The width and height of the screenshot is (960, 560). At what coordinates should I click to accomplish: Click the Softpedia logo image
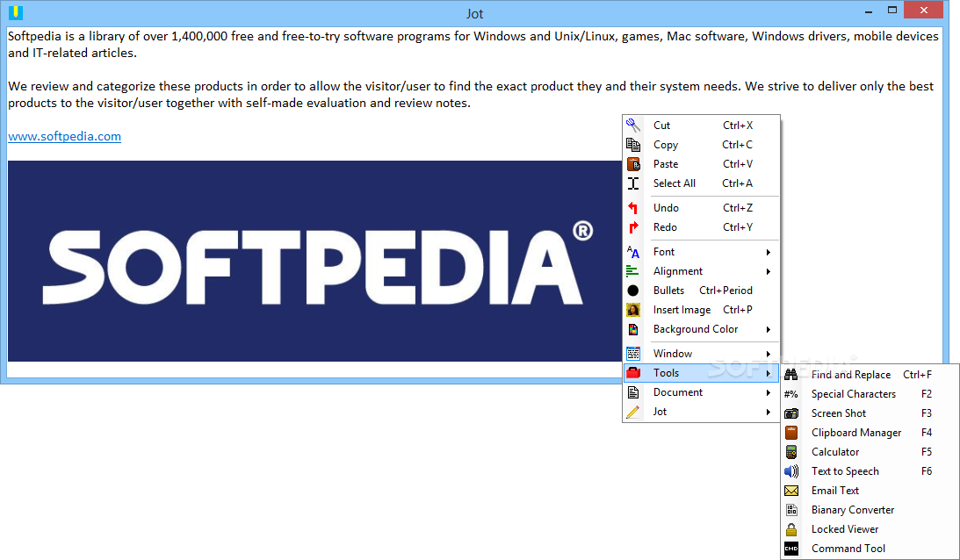point(314,261)
